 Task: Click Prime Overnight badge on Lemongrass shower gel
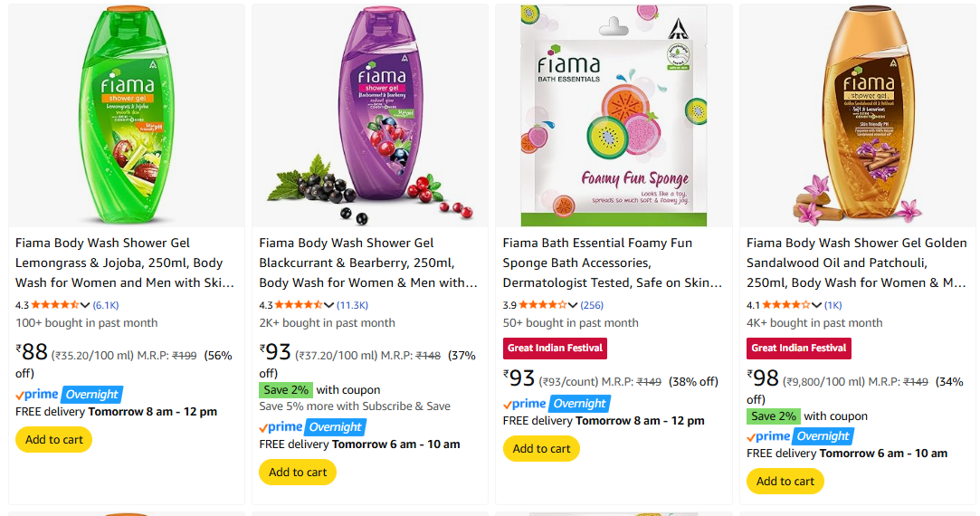click(69, 394)
